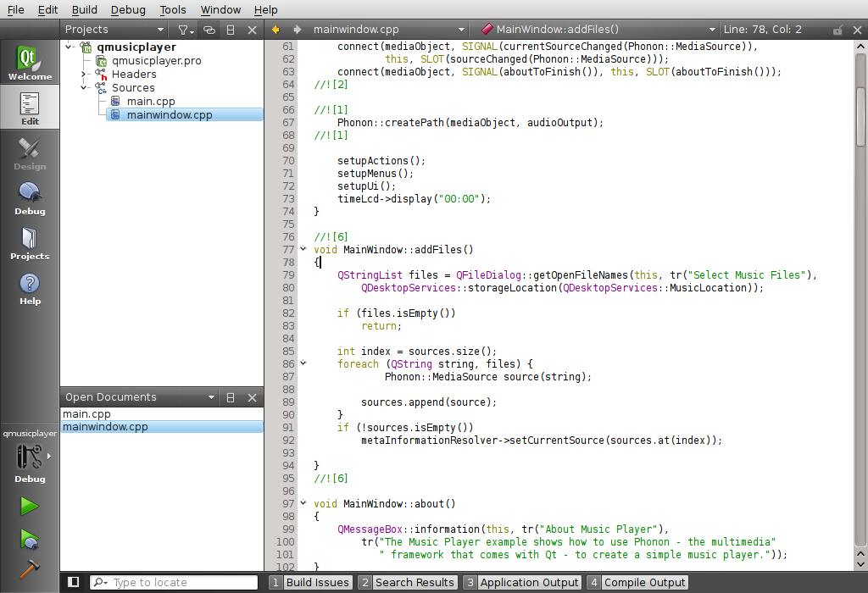The height and width of the screenshot is (593, 868).
Task: Split the Open Documents pane
Action: coord(231,397)
